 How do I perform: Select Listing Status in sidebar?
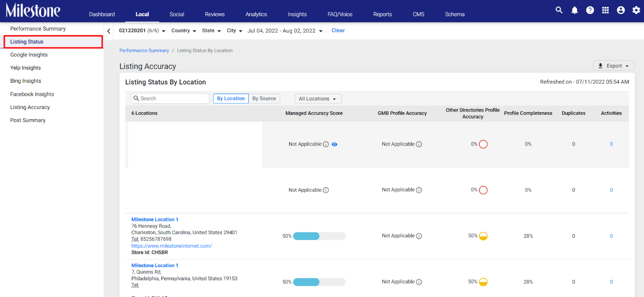pos(53,42)
